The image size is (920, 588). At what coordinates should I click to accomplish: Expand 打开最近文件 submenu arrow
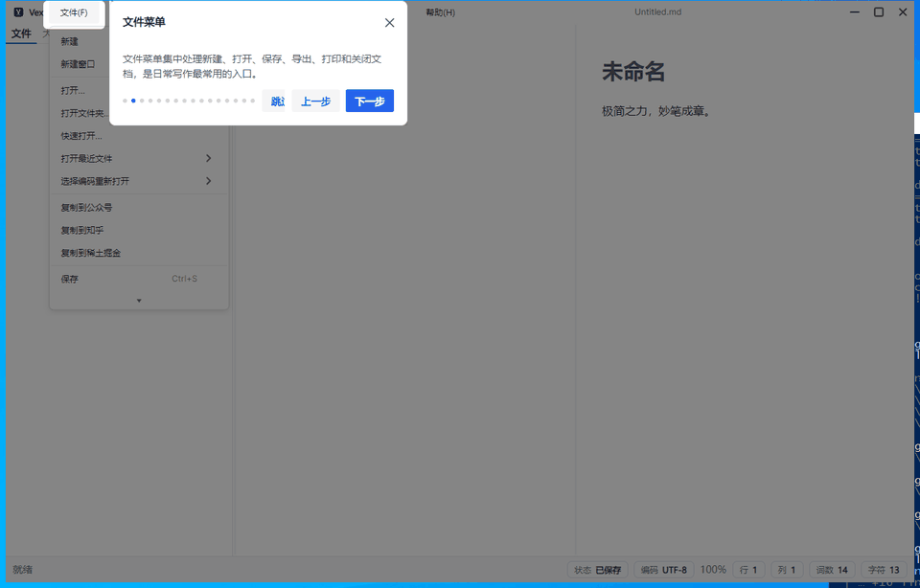pos(208,158)
